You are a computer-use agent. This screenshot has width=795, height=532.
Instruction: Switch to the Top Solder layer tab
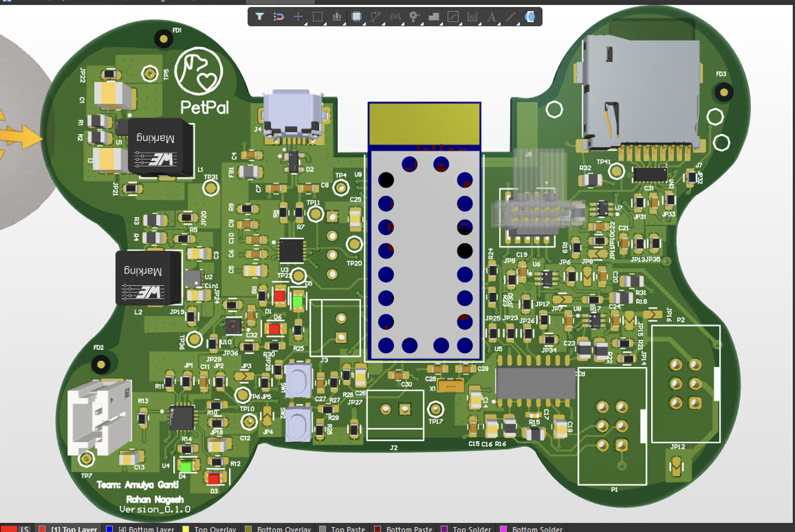coord(466,529)
